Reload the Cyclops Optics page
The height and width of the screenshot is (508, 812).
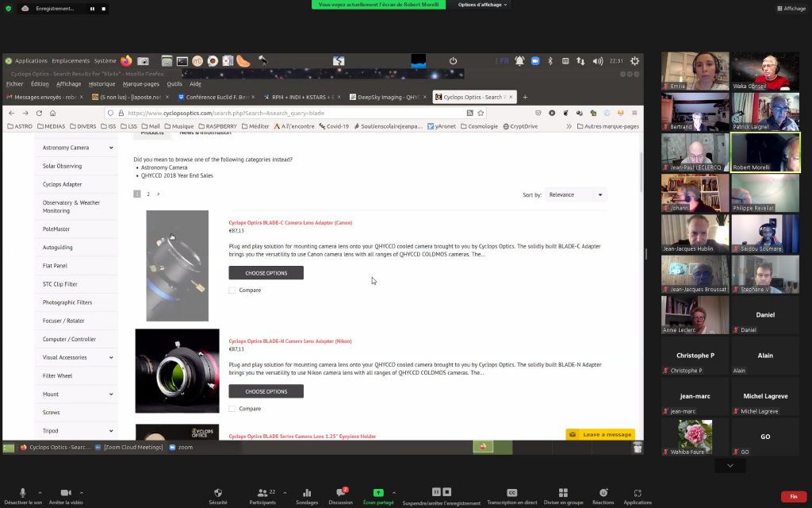[x=39, y=113]
